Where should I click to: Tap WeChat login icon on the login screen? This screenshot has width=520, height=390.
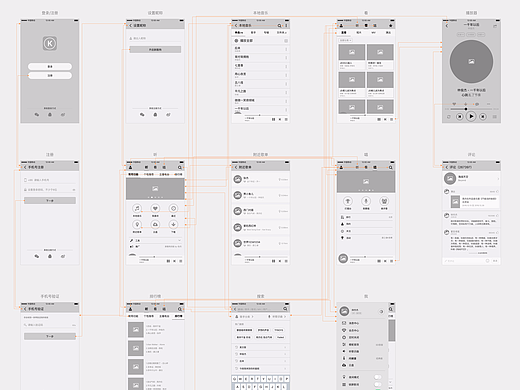37,115
